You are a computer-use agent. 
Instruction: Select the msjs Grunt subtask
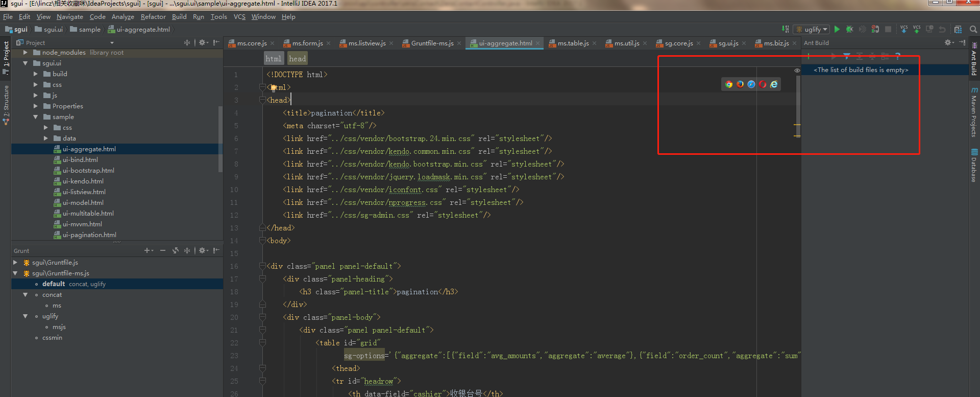tap(59, 327)
